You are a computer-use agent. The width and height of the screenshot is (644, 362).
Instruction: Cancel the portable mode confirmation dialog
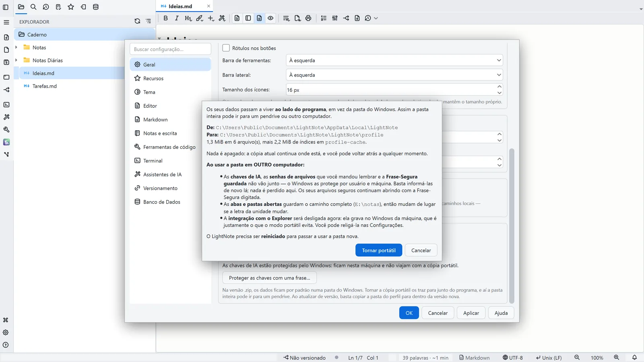[x=421, y=250]
